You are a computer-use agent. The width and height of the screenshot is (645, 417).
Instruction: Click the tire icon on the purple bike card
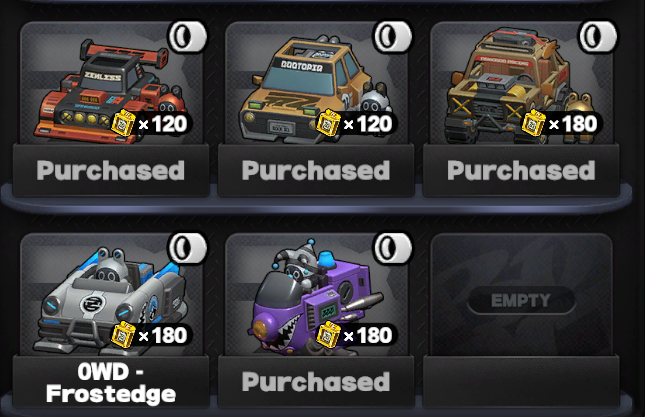tap(392, 248)
